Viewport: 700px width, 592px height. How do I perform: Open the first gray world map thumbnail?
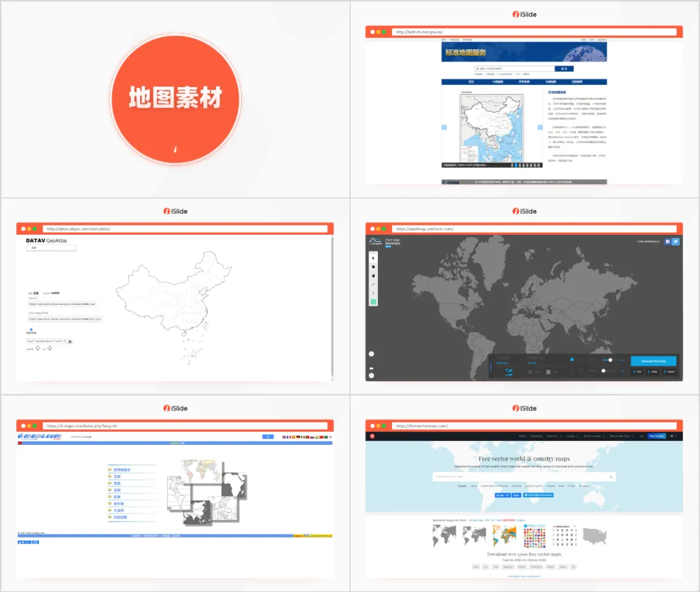click(444, 536)
